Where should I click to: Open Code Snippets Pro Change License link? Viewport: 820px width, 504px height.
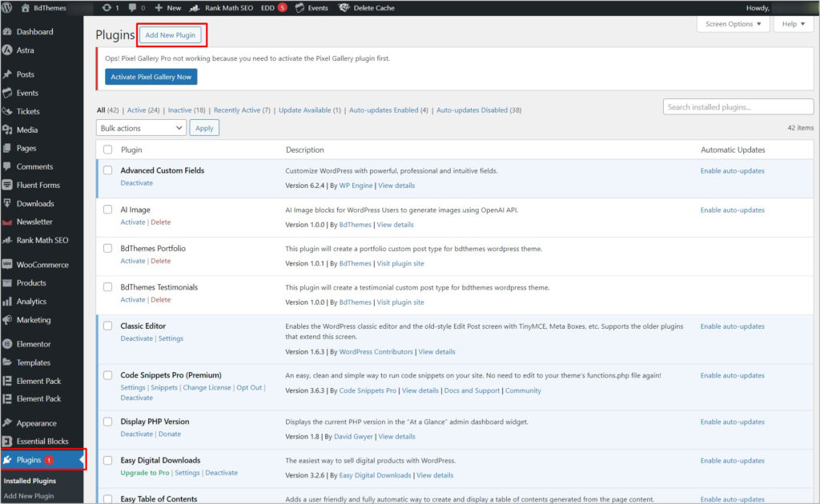tap(207, 387)
